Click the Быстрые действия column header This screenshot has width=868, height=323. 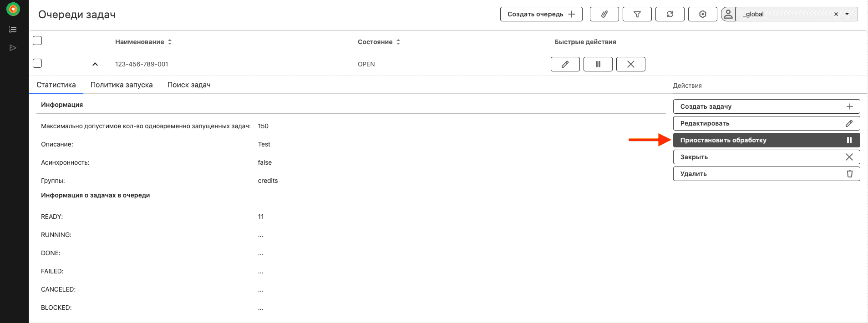(x=585, y=42)
